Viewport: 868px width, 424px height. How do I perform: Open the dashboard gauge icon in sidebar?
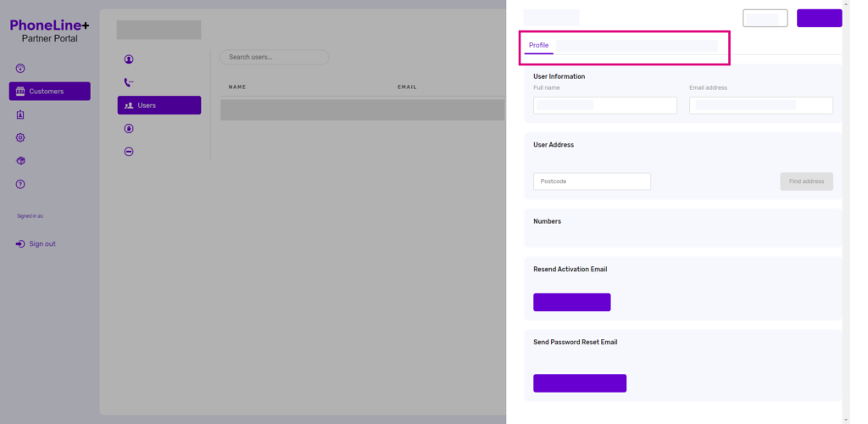point(20,68)
